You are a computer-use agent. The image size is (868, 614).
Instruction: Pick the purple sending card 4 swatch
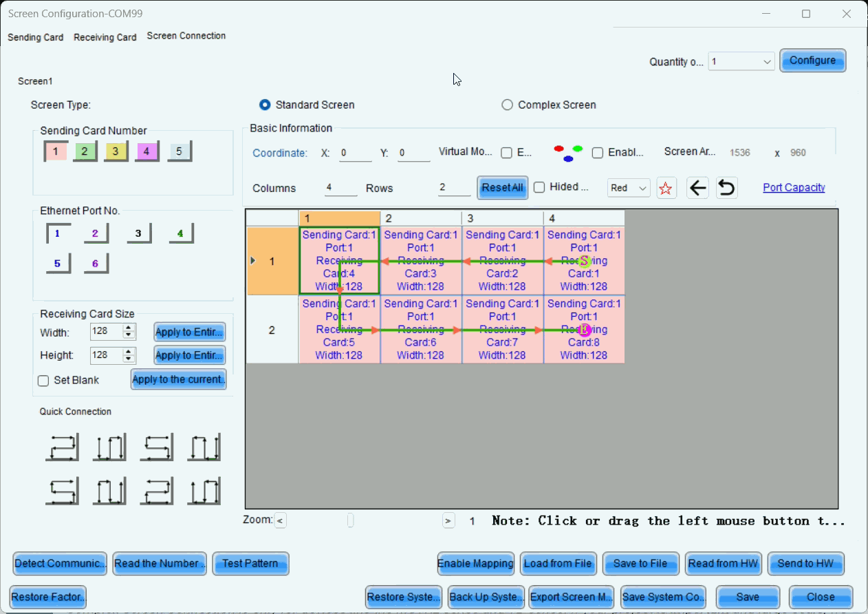[x=147, y=151]
